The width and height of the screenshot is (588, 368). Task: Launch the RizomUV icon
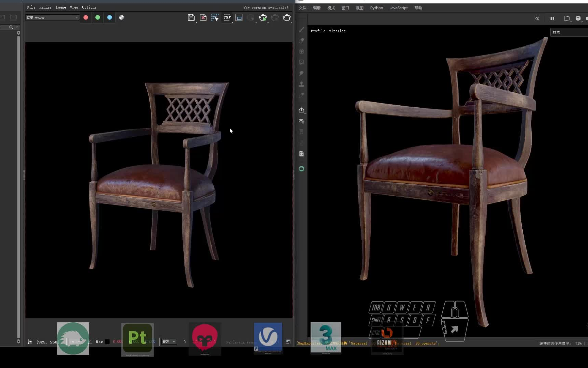coord(387,339)
